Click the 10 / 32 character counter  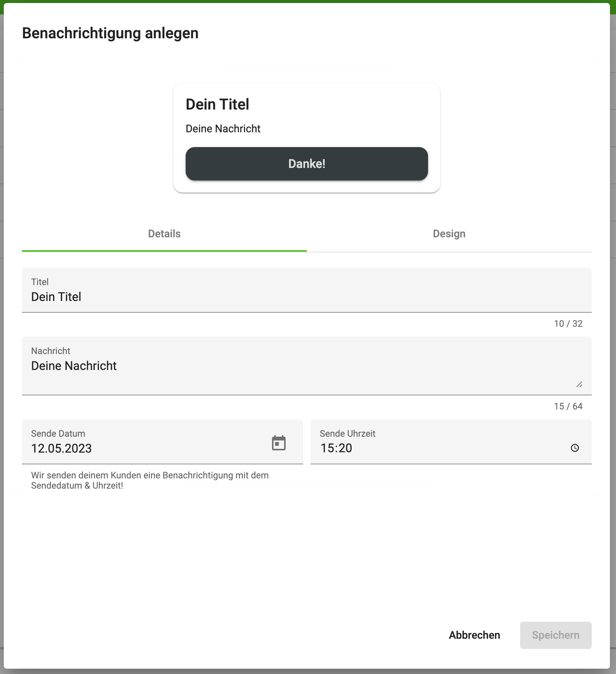[x=568, y=324]
